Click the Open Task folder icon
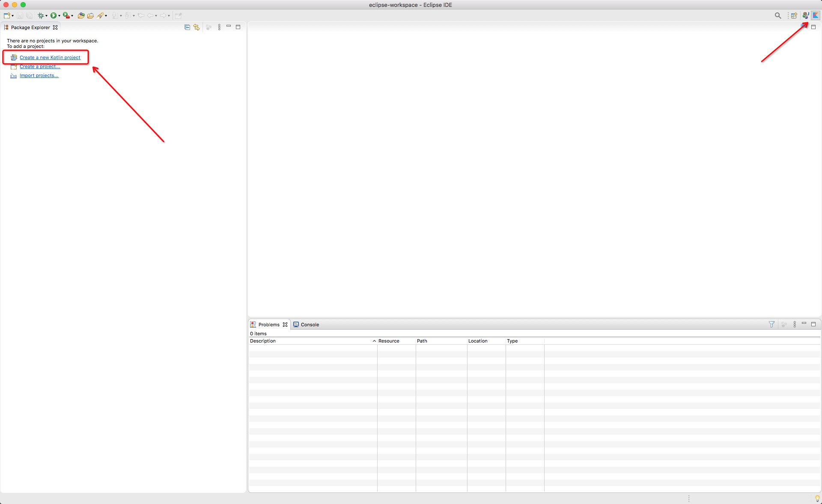 (x=90, y=15)
